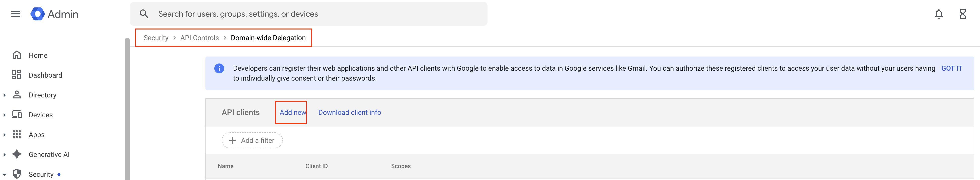
Task: Go to Security in the breadcrumb
Action: pos(156,38)
